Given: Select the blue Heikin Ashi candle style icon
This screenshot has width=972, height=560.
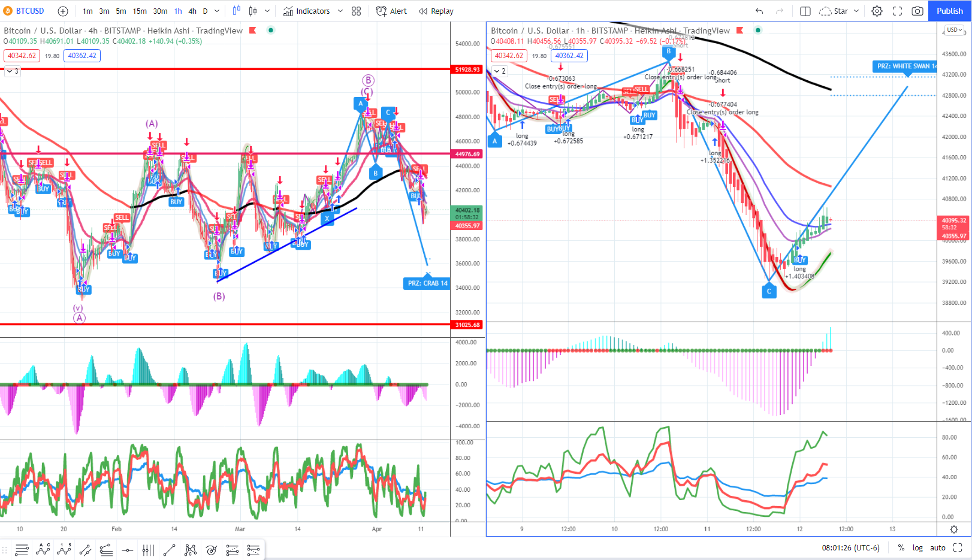Looking at the screenshot, I should click(x=237, y=11).
